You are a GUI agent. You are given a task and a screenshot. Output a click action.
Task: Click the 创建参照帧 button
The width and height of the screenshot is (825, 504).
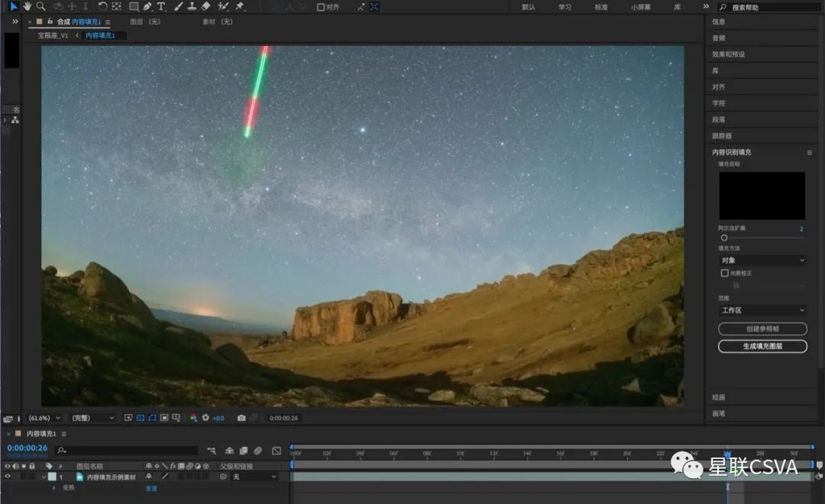(x=762, y=329)
